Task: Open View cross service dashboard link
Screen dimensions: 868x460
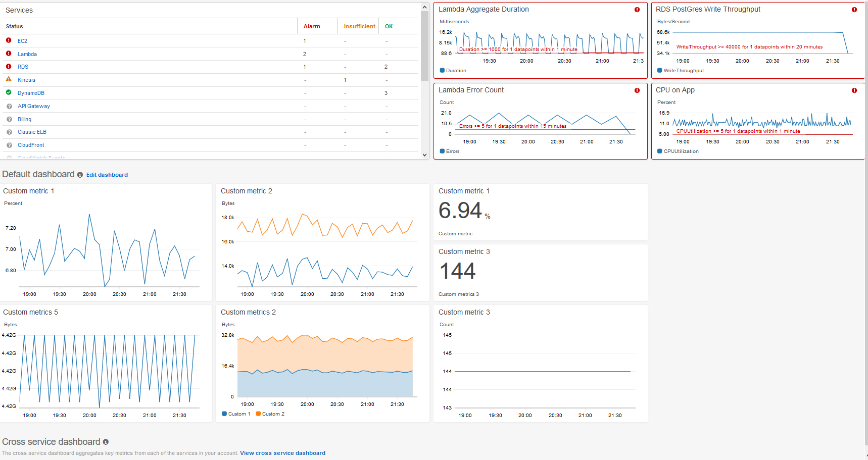Action: point(282,453)
